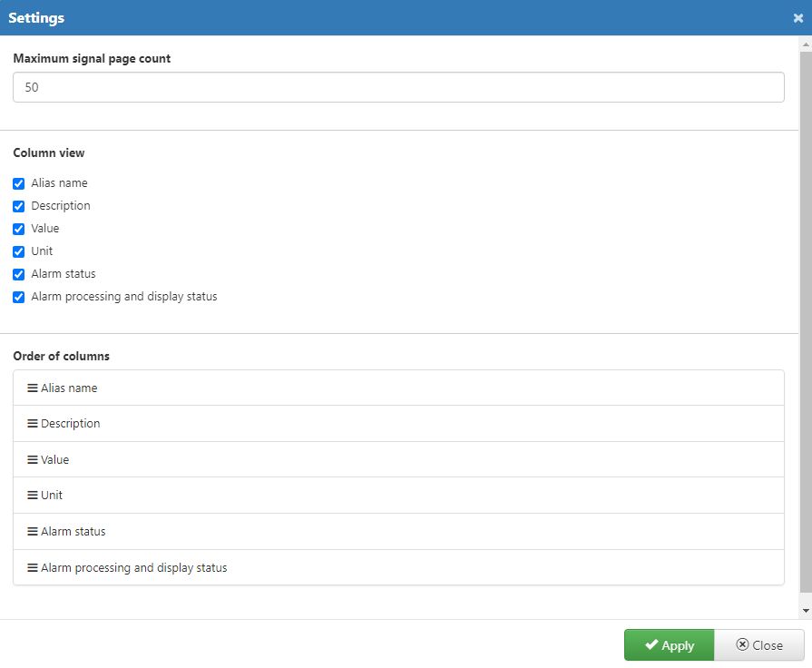Click drag handle for Alarm processing order row
This screenshot has width=812, height=668.
click(32, 568)
